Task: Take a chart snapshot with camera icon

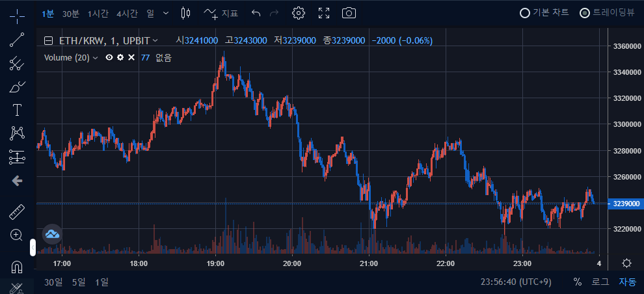Action: pos(349,13)
